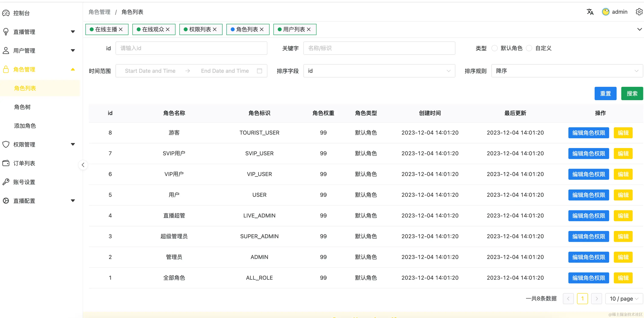Select the 默认角色 radio button
The image size is (644, 318).
point(494,48)
